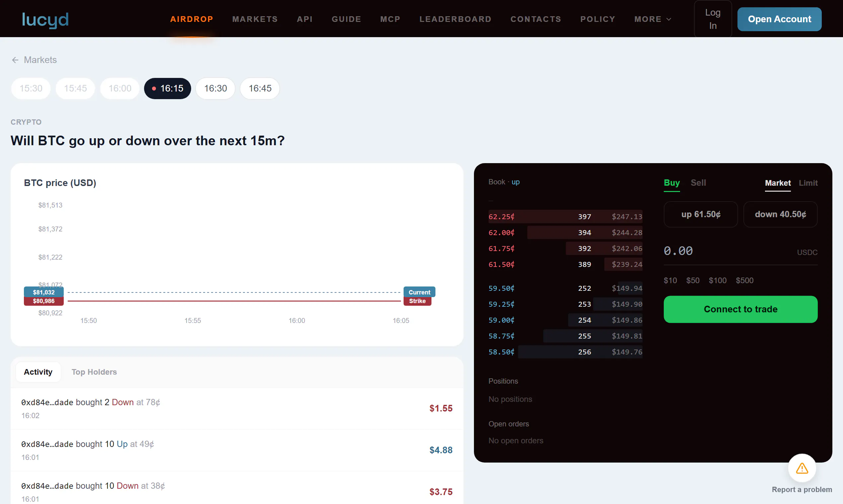Pick the down 40.50¢ outcome
The image size is (843, 504).
pyautogui.click(x=780, y=214)
